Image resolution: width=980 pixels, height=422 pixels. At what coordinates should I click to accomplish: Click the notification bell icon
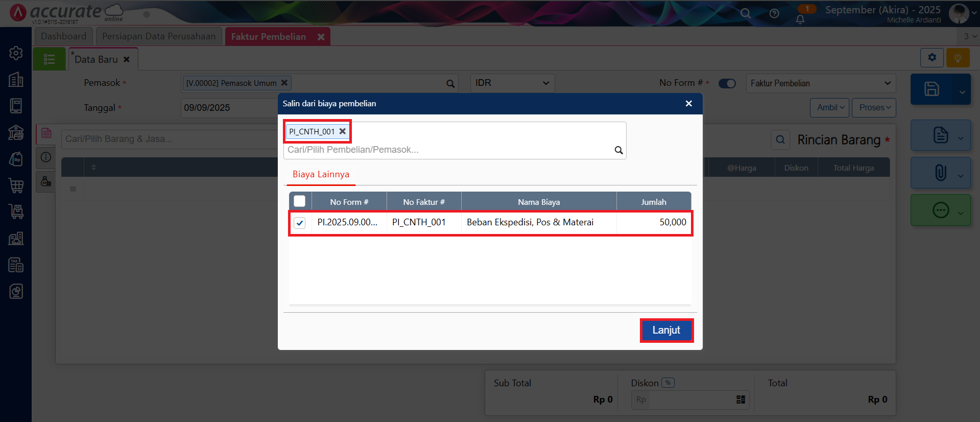pyautogui.click(x=800, y=19)
